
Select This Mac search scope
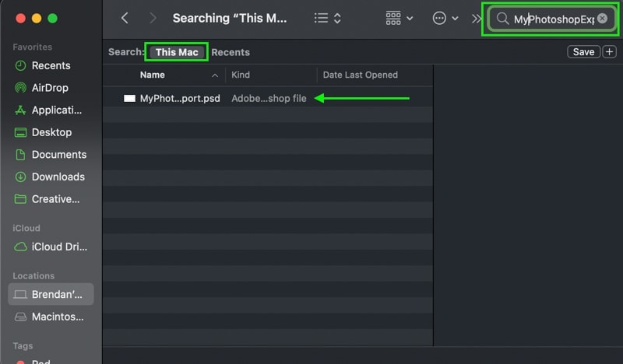(x=177, y=52)
